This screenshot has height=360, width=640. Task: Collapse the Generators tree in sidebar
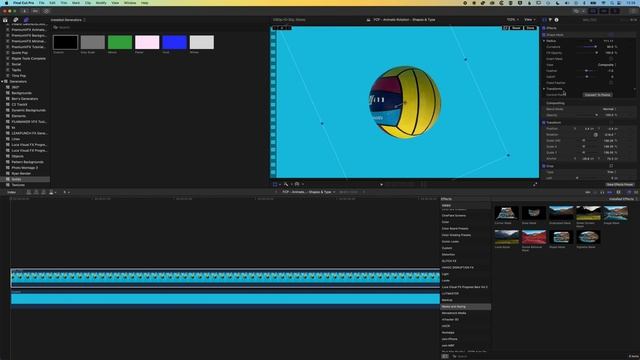coord(2,82)
